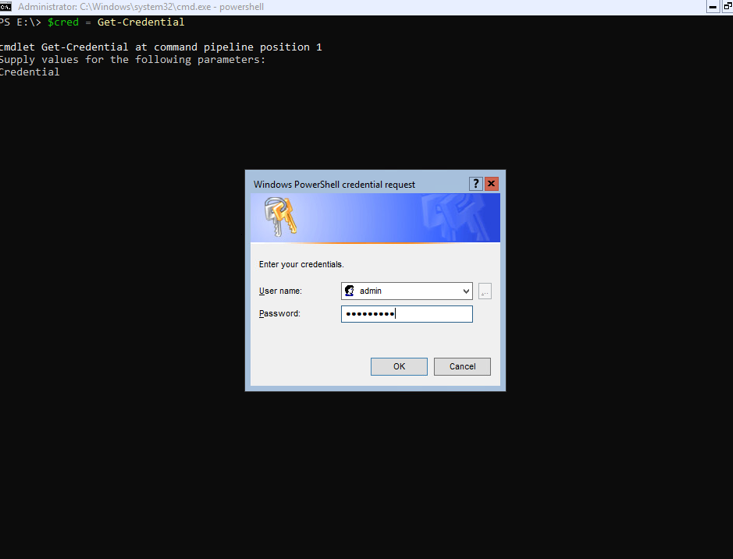
Task: Click the 'cmdlet Get-Credential at command pipeline' line
Action: (160, 47)
